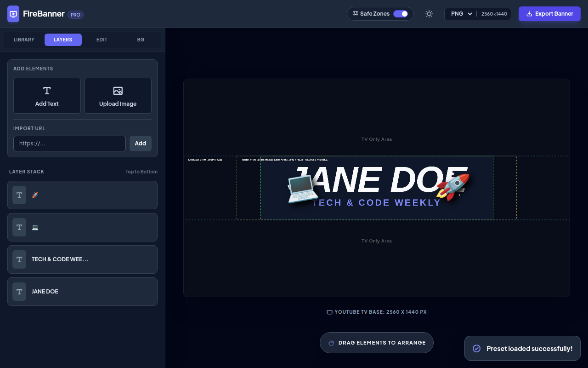Click the LAYER STACK heading
588x368 pixels.
[27, 172]
